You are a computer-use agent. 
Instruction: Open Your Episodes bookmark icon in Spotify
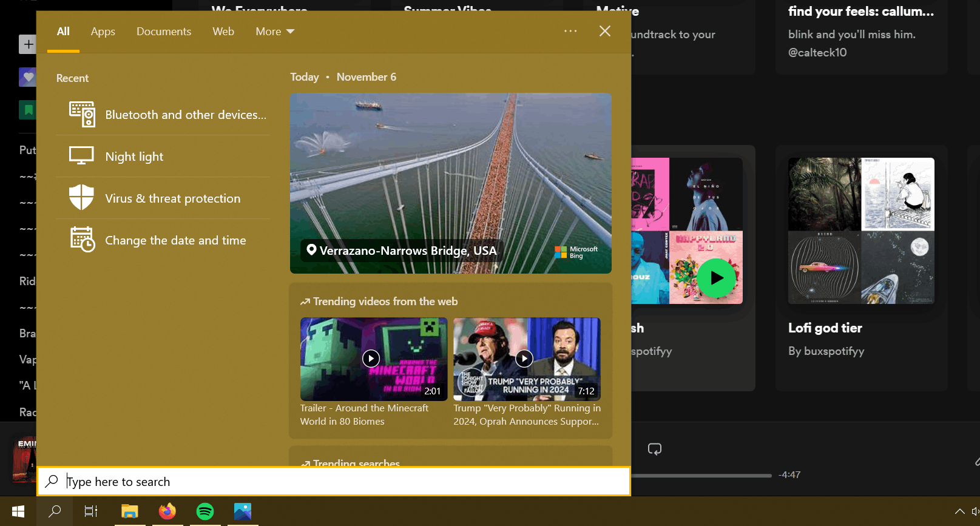point(28,110)
